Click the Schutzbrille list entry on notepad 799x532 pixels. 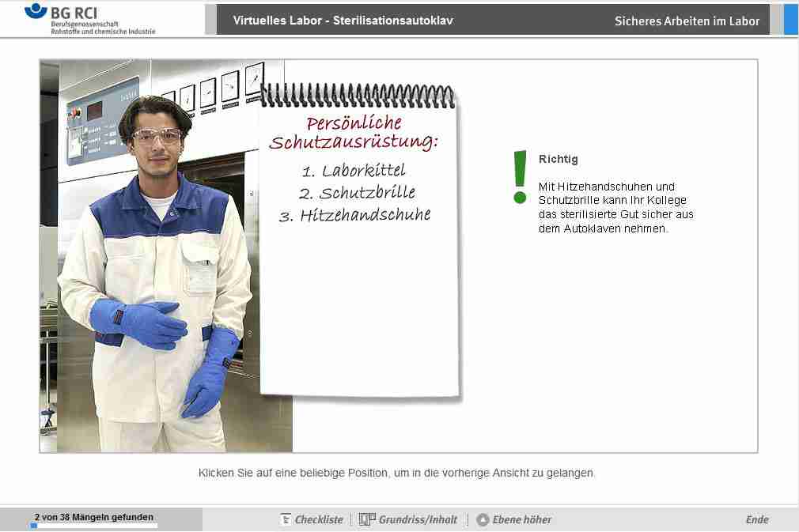[x=356, y=193]
